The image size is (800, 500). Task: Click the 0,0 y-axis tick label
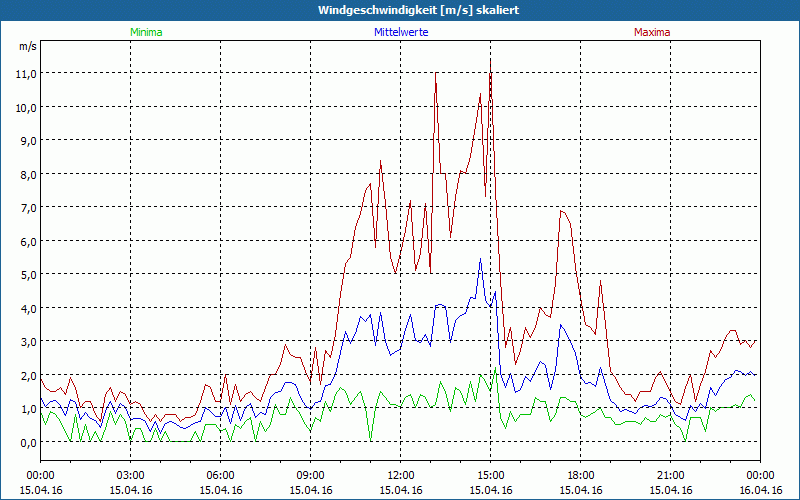click(x=25, y=442)
